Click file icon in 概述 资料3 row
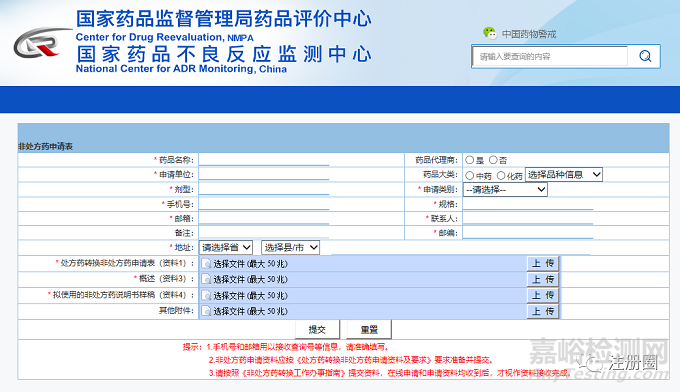 207,279
